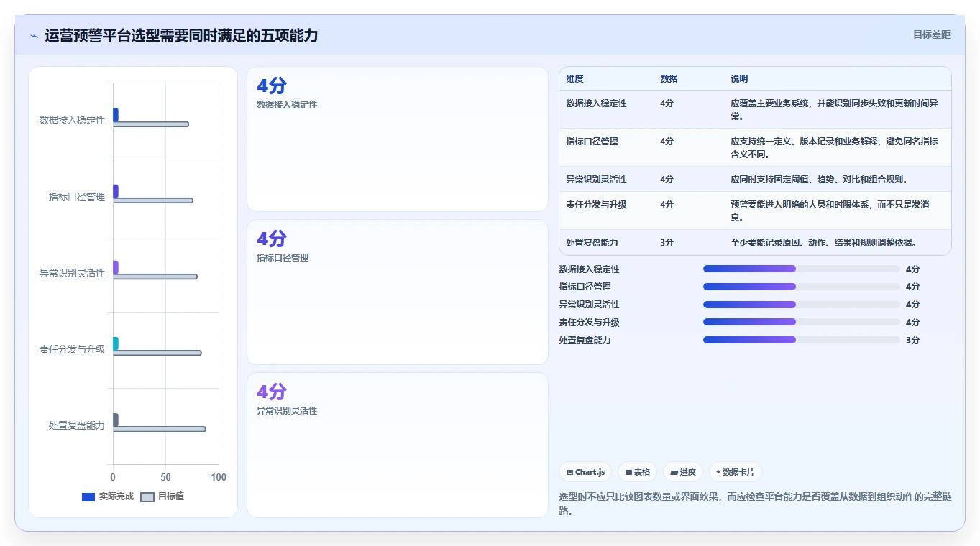Click the 责任分发与升级 progress bar
This screenshot has height=546, width=980.
pyautogui.click(x=802, y=322)
